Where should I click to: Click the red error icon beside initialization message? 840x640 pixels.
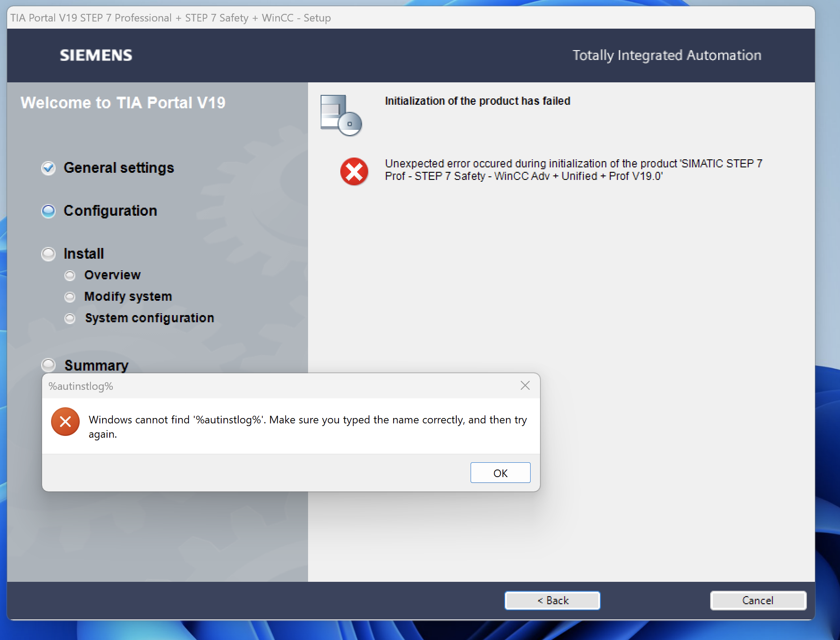click(354, 171)
